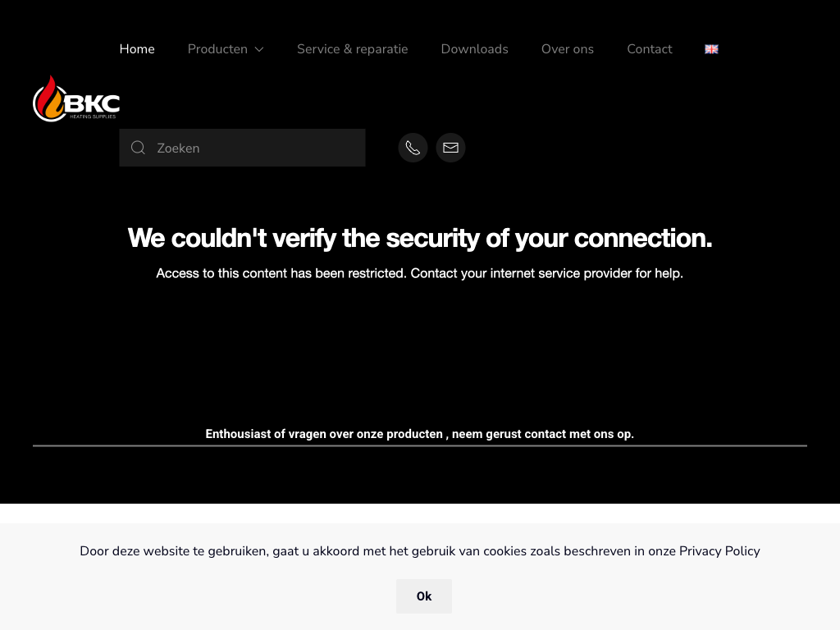Open the Contact page
Screen dimensions: 840x630
pos(649,49)
